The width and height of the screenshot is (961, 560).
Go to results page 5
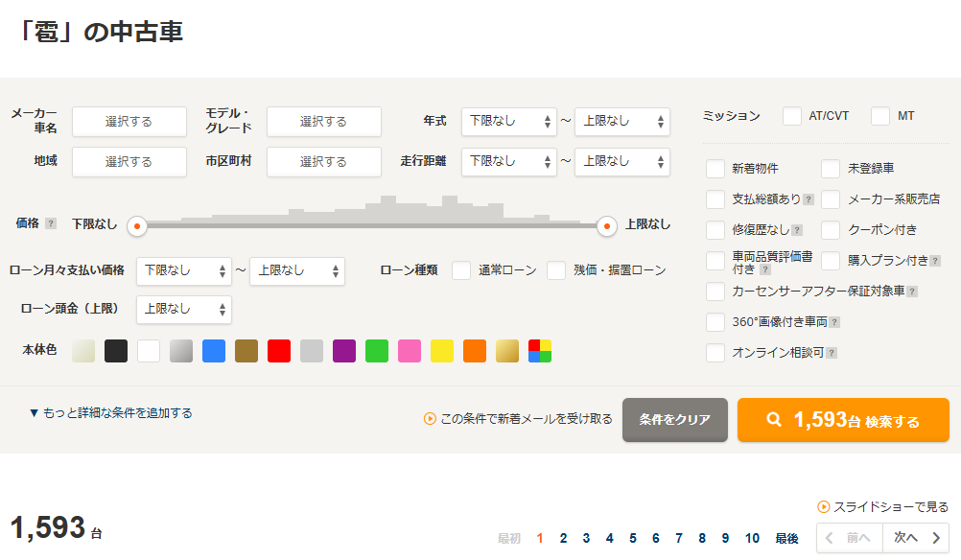[x=633, y=539]
